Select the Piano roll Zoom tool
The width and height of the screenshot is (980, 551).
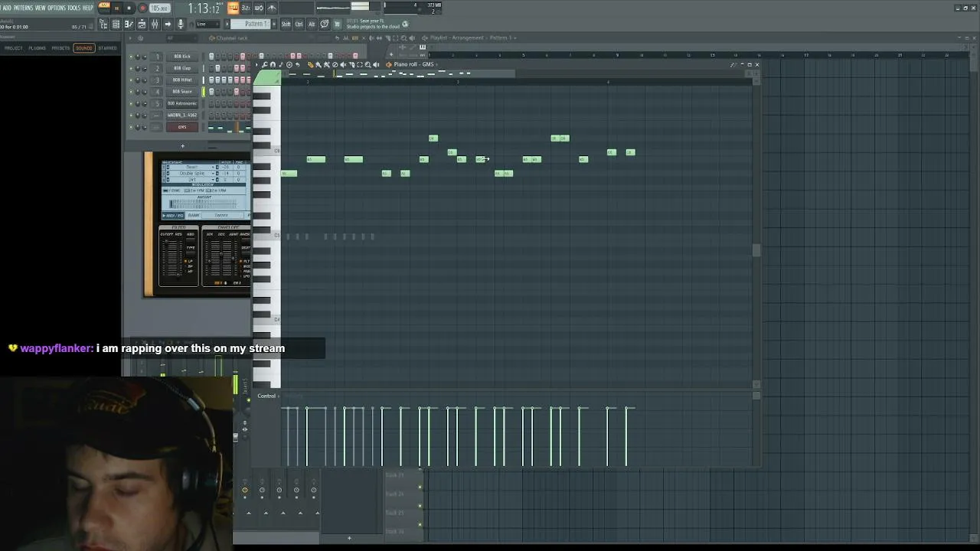(x=367, y=64)
